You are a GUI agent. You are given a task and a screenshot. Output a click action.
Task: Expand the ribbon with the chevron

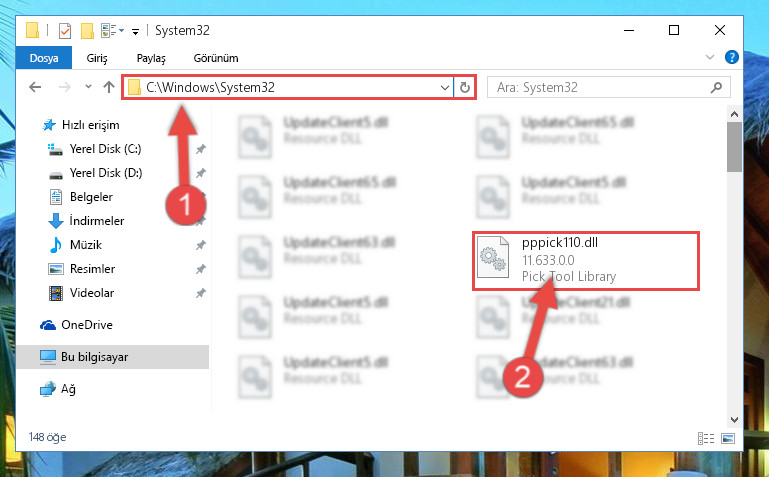point(710,57)
